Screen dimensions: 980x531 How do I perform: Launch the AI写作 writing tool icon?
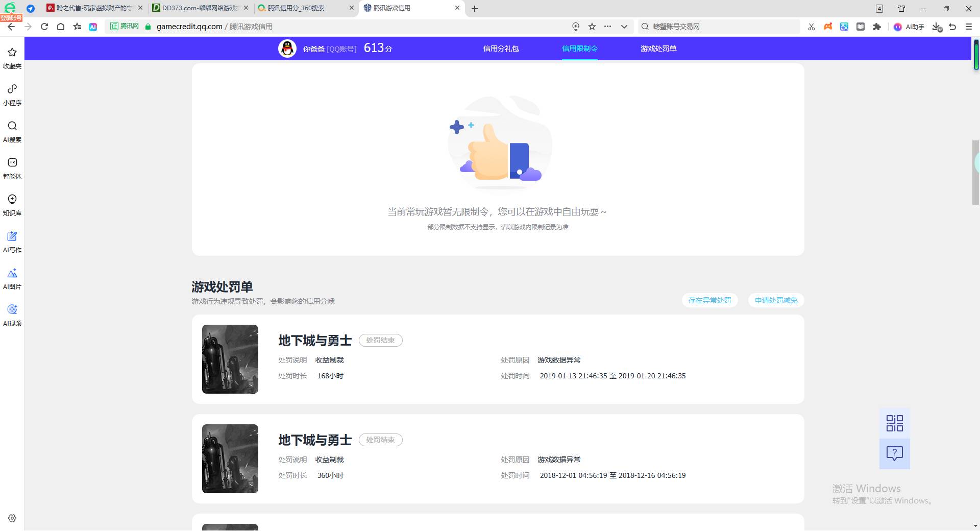coord(12,241)
